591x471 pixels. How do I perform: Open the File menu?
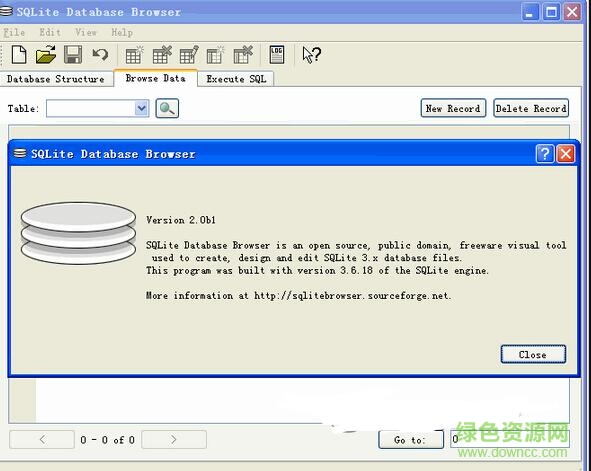click(14, 32)
